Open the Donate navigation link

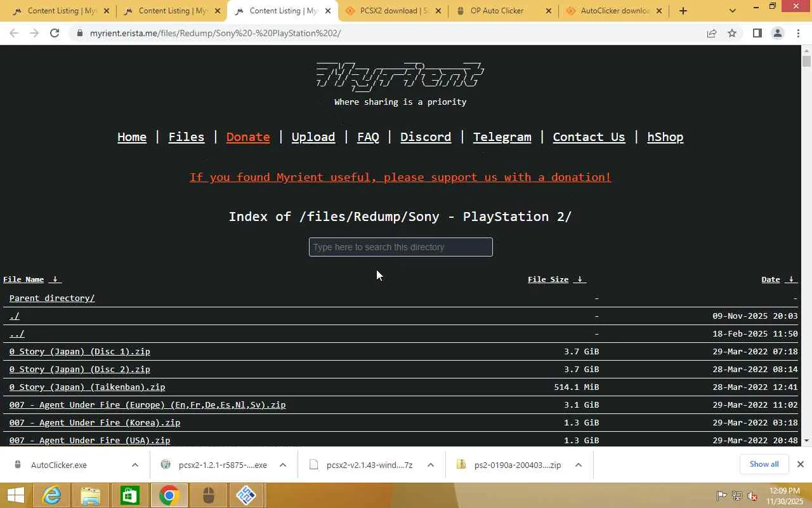pos(248,137)
